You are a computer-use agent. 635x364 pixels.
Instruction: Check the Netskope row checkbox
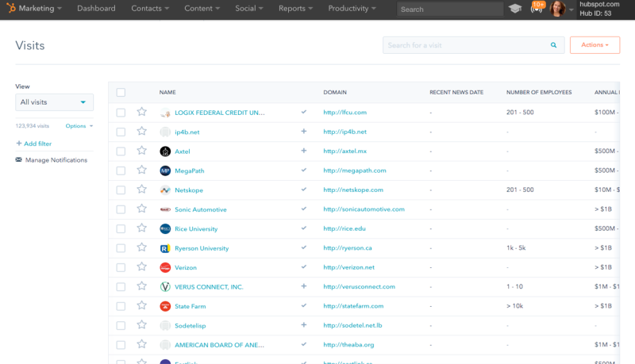(x=121, y=190)
